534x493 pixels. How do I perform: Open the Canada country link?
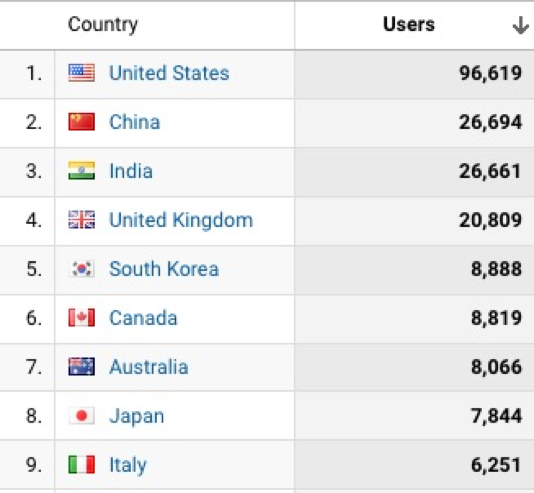143,318
